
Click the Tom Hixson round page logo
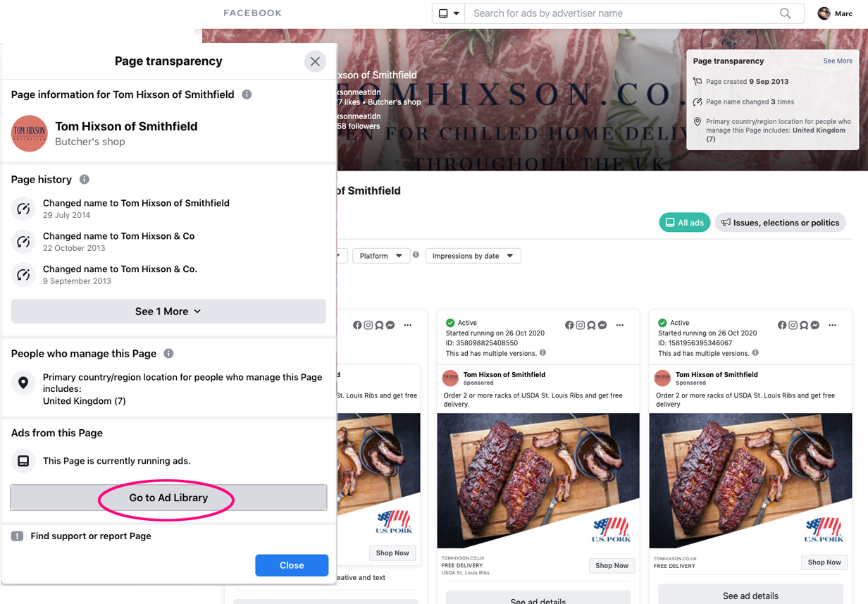(x=29, y=133)
